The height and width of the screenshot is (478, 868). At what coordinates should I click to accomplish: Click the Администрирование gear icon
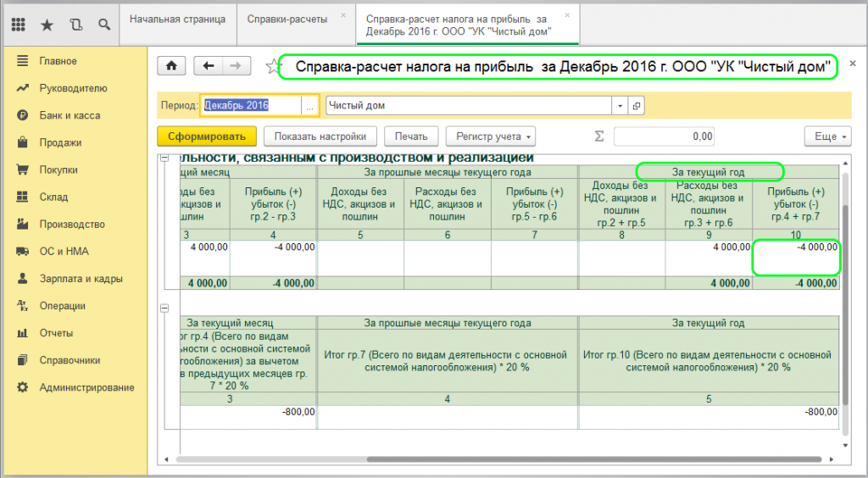(22, 387)
